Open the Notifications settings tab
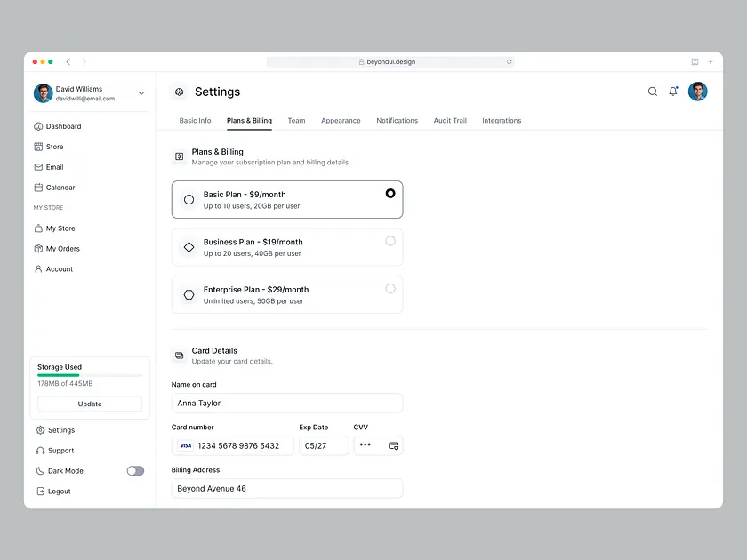The width and height of the screenshot is (747, 560). 397,120
